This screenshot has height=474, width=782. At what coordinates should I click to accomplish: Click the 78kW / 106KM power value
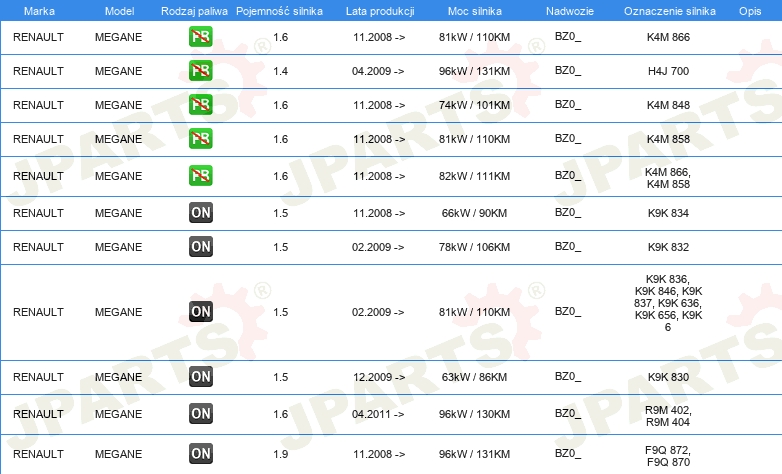point(474,247)
